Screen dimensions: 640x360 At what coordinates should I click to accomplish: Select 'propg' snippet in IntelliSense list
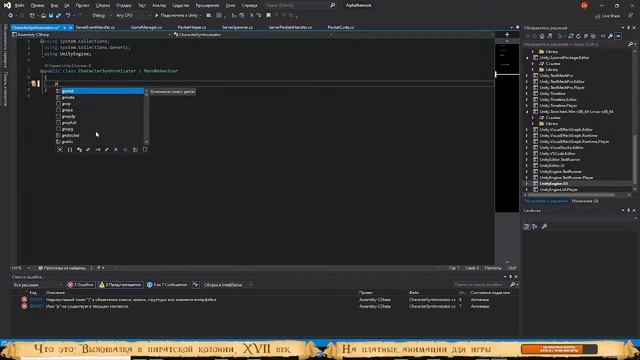(x=100, y=129)
